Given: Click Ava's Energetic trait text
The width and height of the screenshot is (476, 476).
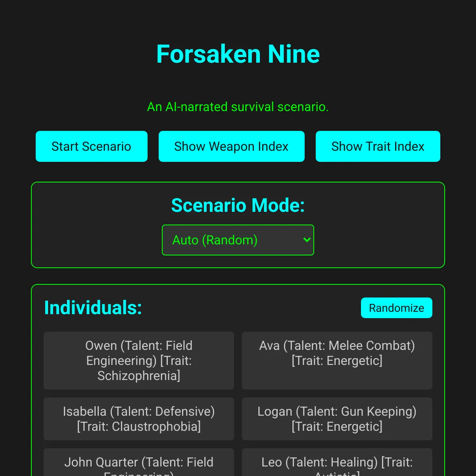Looking at the screenshot, I should click(x=337, y=361).
